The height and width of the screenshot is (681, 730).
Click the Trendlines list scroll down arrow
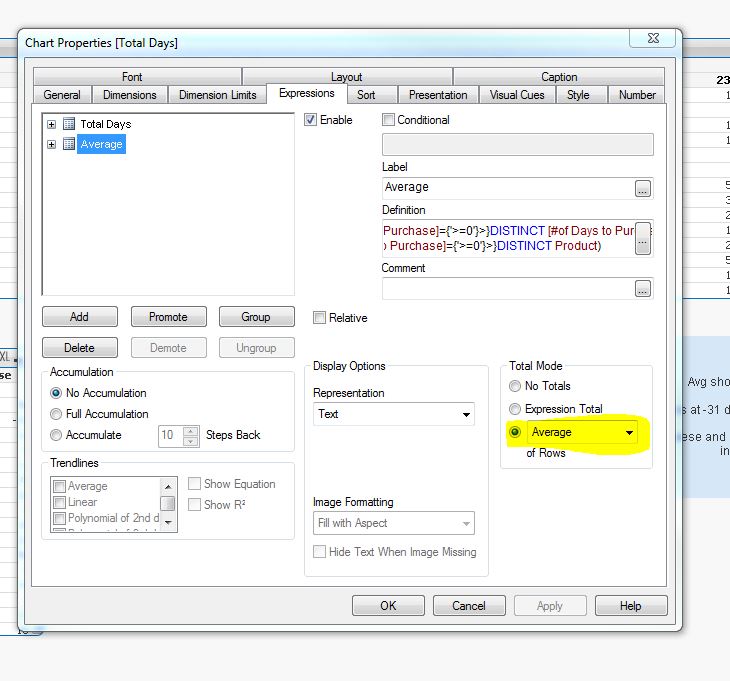tap(168, 522)
